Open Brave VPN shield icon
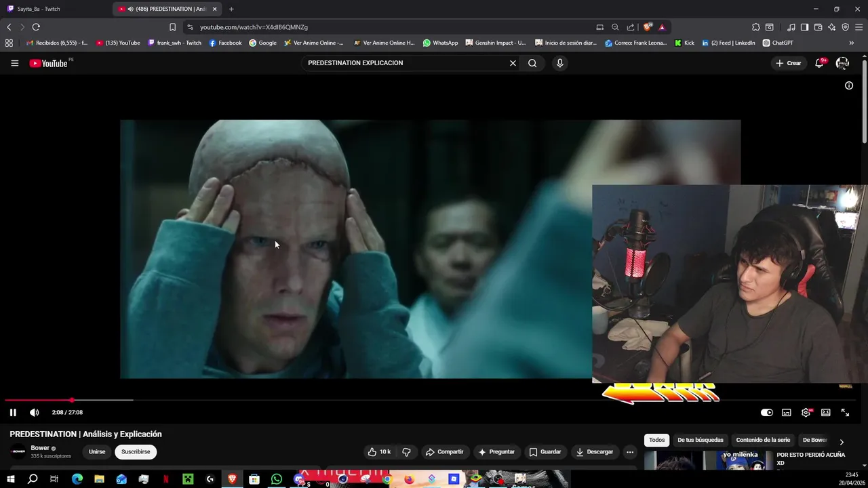 pyautogui.click(x=845, y=27)
